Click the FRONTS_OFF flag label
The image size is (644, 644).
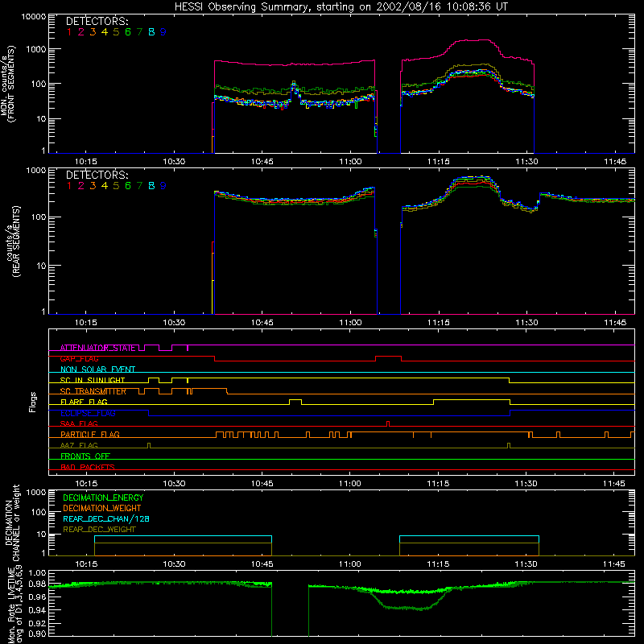pyautogui.click(x=85, y=456)
